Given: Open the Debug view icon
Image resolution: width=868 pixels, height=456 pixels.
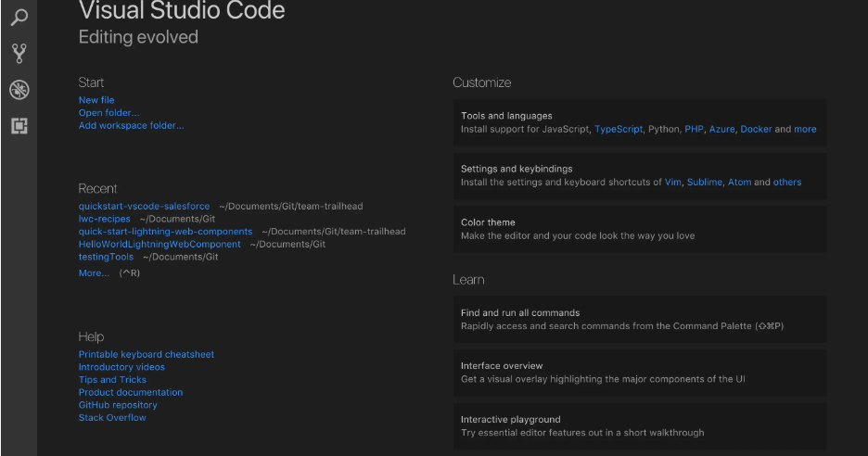Looking at the screenshot, I should pyautogui.click(x=19, y=90).
